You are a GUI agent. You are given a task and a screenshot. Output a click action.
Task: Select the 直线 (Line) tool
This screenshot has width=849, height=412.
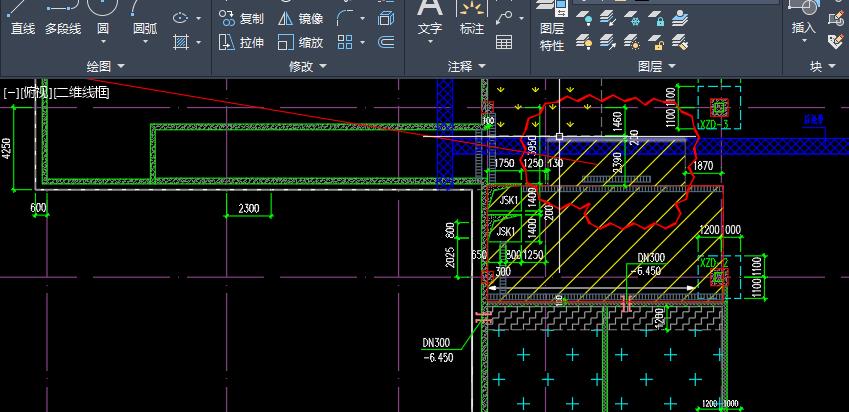(23, 19)
